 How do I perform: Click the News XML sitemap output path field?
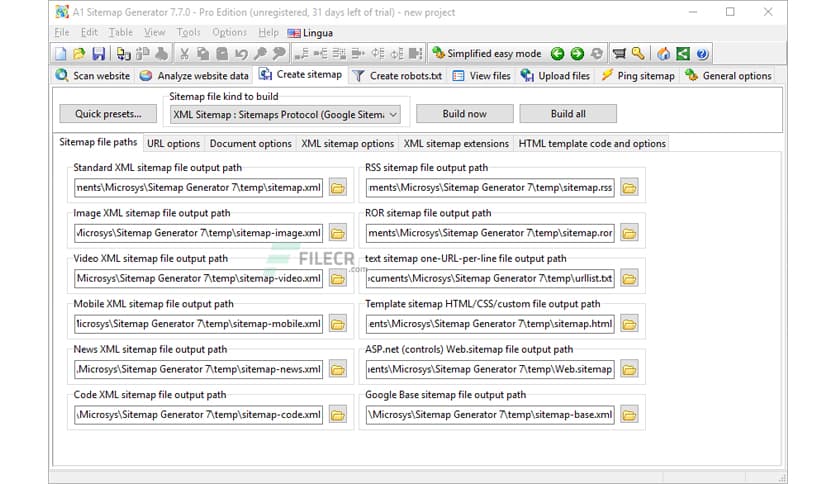tap(198, 369)
